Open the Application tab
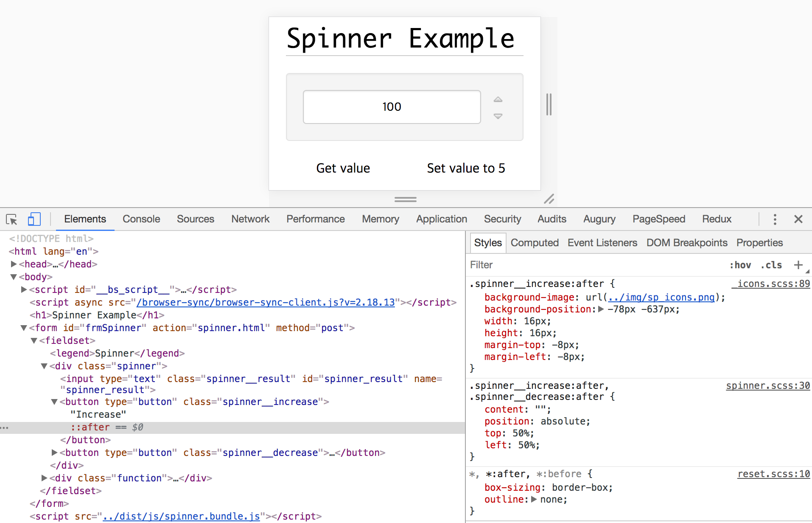Screen dimensions: 812x523 tap(442, 219)
